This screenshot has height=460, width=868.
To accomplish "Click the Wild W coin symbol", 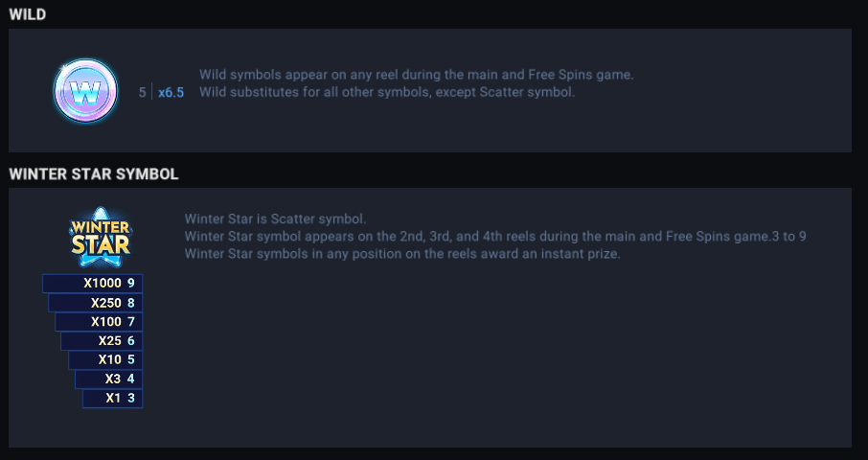I will [x=85, y=91].
